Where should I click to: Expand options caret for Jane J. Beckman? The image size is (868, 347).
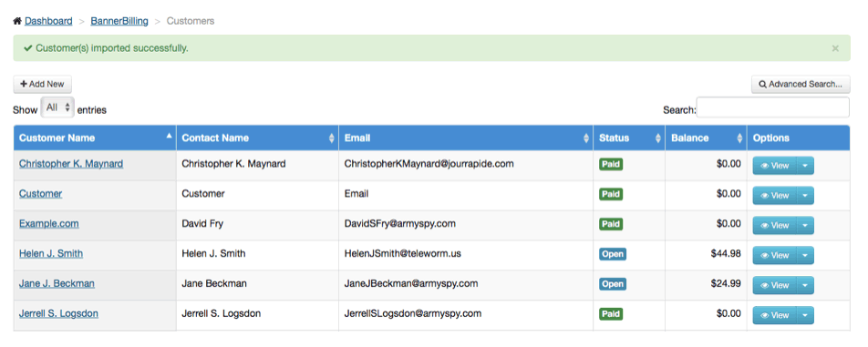tap(805, 285)
